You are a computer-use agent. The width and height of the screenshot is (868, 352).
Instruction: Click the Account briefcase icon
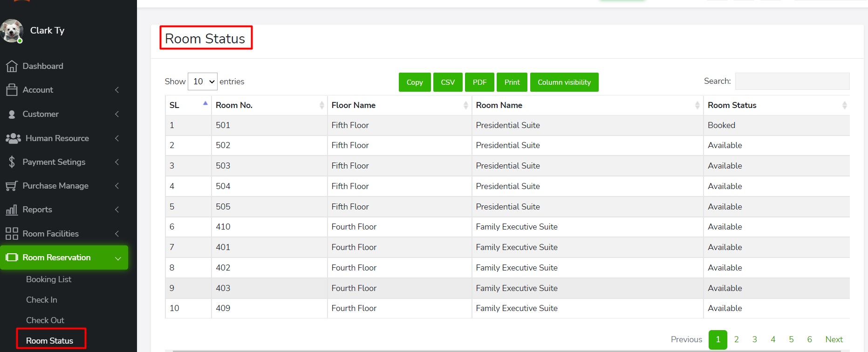coord(12,90)
